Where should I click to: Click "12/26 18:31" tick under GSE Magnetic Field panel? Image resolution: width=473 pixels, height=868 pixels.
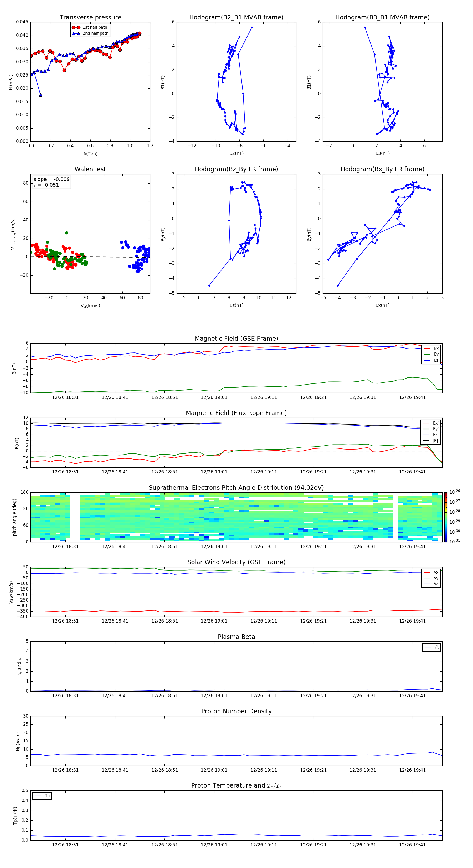coord(65,397)
